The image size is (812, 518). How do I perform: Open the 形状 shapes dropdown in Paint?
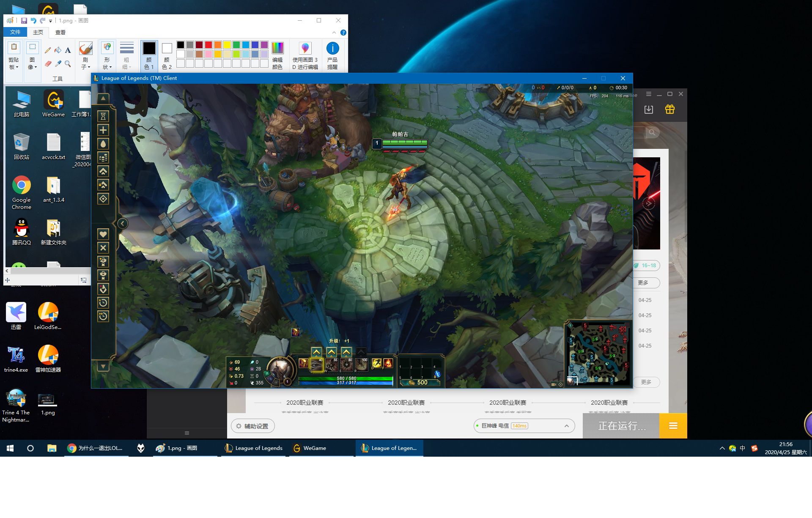107,56
